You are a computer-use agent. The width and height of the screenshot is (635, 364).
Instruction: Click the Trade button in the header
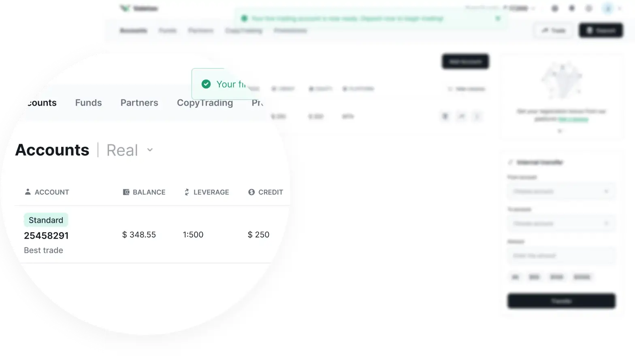pyautogui.click(x=554, y=30)
